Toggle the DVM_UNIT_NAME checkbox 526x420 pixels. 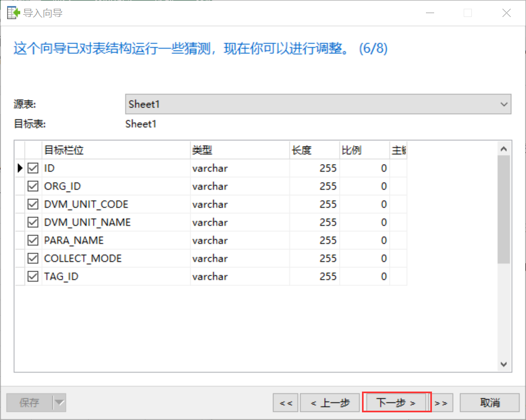[x=33, y=222]
